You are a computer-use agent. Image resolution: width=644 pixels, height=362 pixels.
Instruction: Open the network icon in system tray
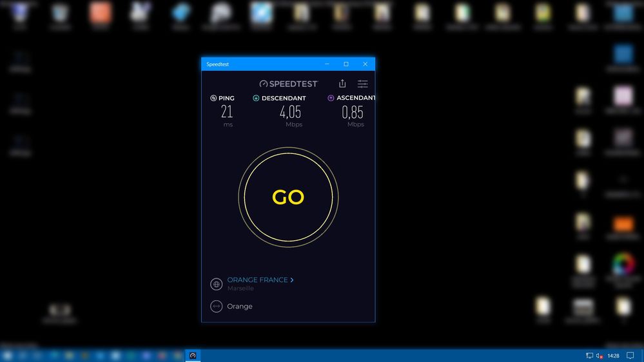click(x=589, y=356)
